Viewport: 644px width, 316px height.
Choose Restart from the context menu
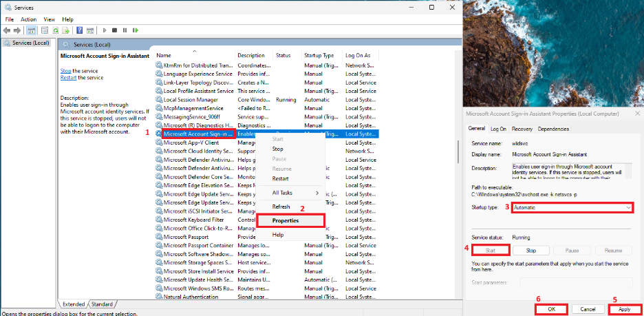pos(281,179)
